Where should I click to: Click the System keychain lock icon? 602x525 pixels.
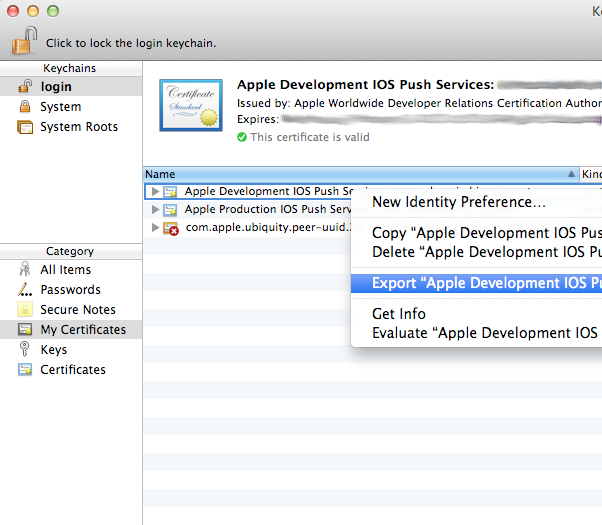coord(25,106)
